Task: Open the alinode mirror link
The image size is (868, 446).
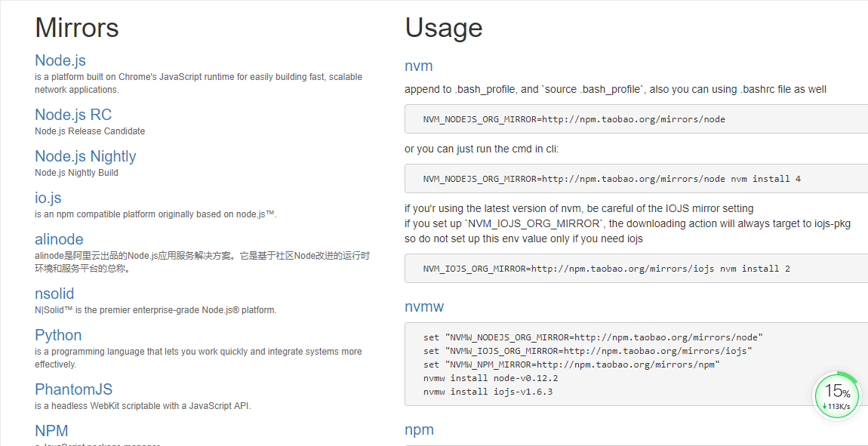Action: [59, 239]
